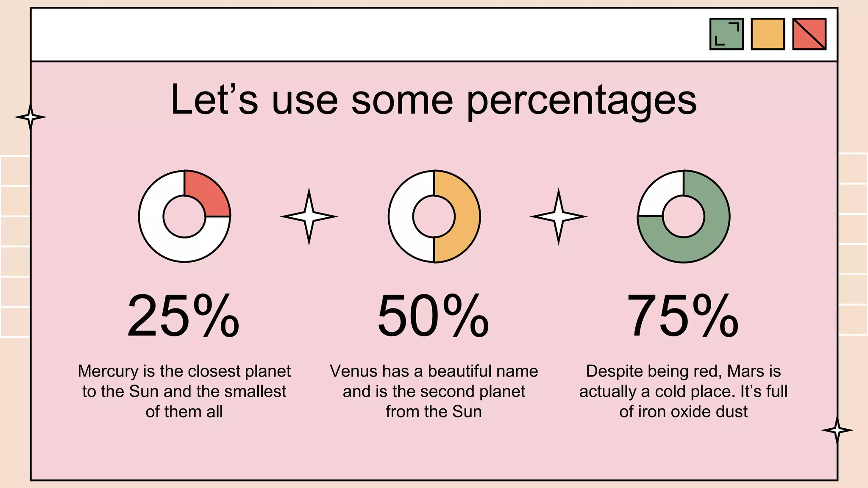This screenshot has width=868, height=488.
Task: Select the 'Let's use some percentages' title
Action: pyautogui.click(x=434, y=100)
